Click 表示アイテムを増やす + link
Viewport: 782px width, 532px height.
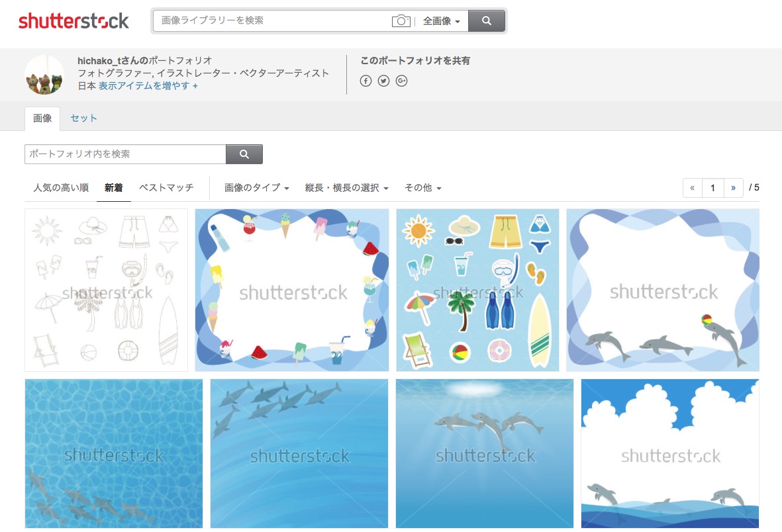point(148,86)
